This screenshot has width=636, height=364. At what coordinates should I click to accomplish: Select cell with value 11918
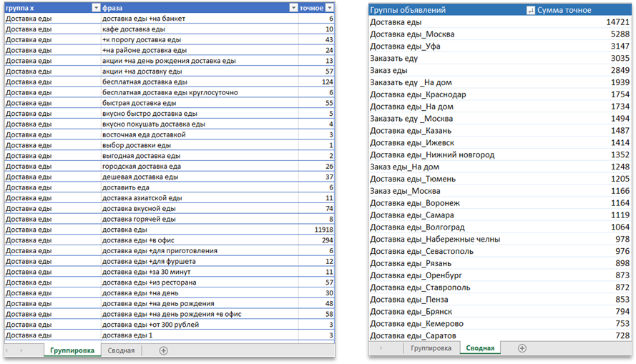[x=316, y=230]
